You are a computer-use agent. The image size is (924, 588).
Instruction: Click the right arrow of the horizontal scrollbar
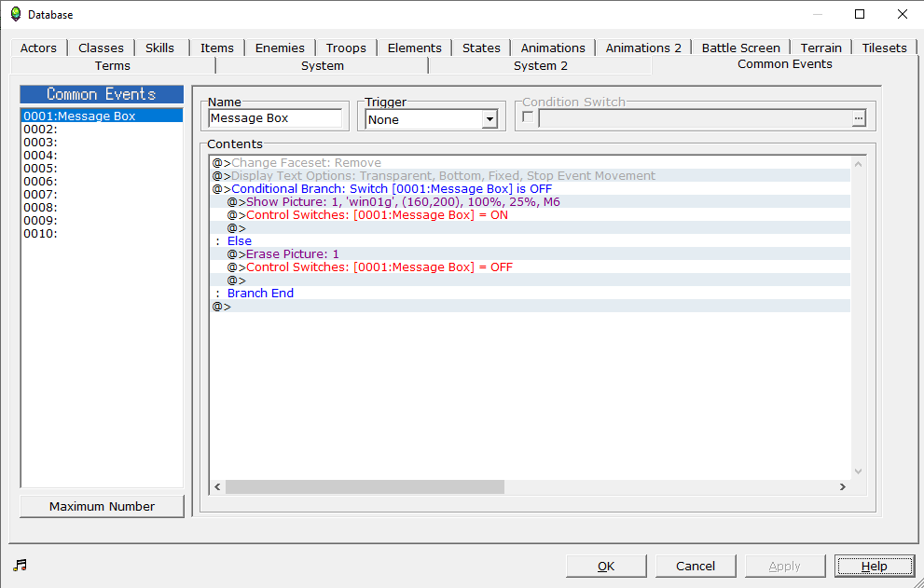843,486
